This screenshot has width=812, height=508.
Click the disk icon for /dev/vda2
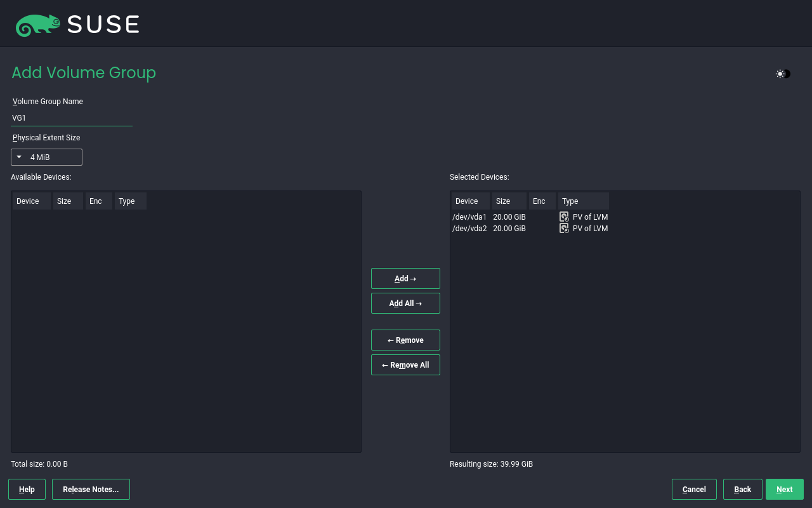[564, 229]
